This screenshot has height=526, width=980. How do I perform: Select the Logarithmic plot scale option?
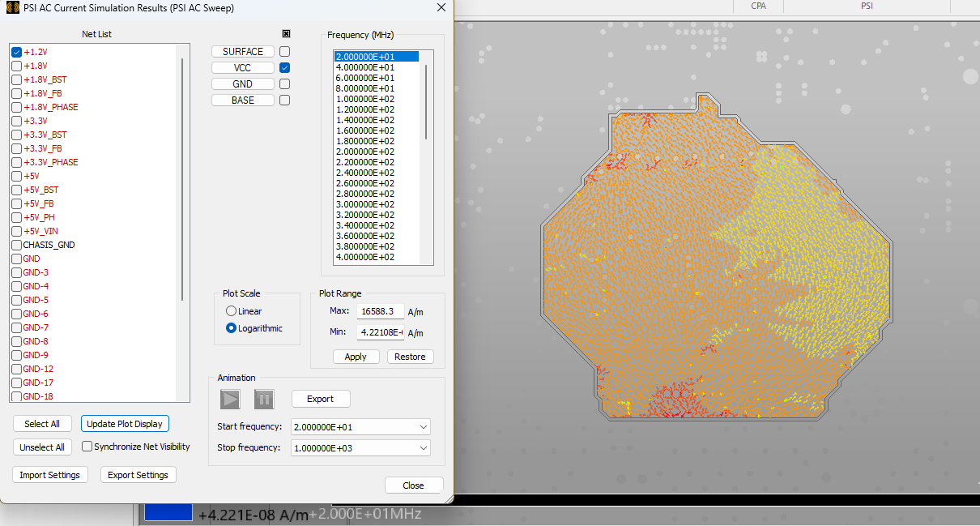(x=232, y=328)
